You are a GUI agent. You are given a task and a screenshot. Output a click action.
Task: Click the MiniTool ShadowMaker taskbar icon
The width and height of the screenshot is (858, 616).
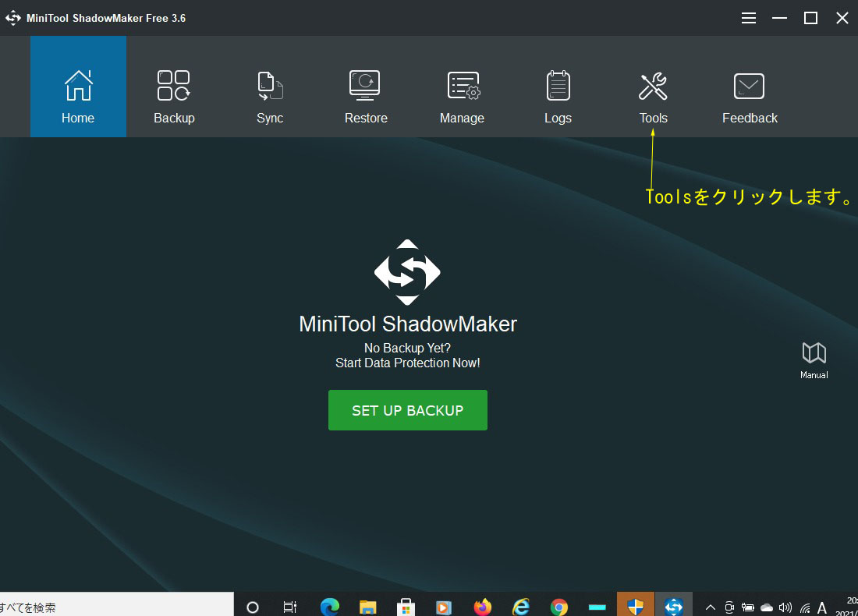(x=674, y=604)
